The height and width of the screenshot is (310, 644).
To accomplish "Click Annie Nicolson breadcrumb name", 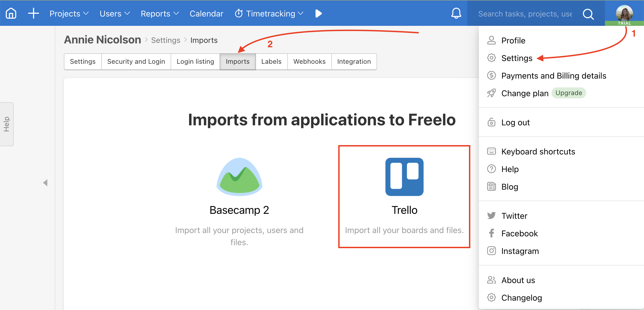I will click(102, 40).
